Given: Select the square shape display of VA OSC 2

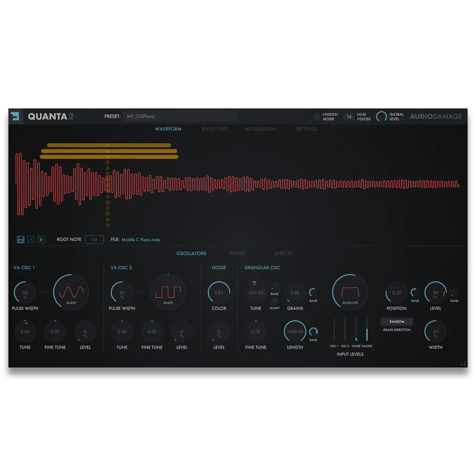Looking at the screenshot, I should [x=168, y=291].
